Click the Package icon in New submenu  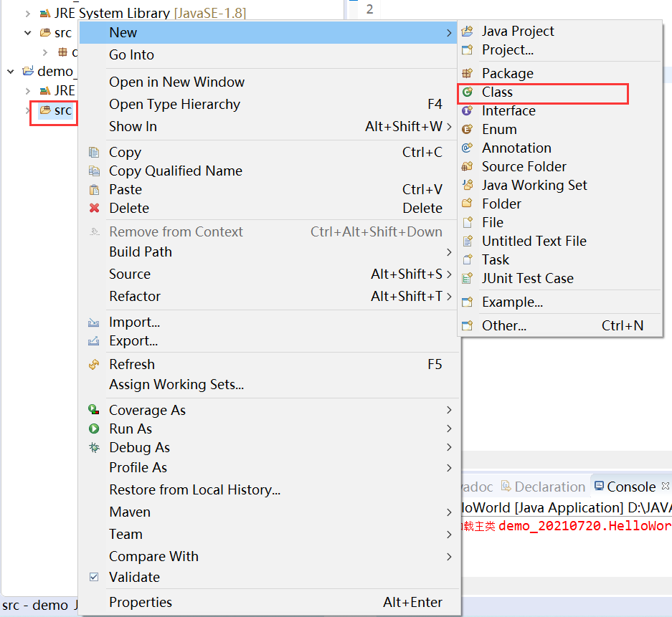click(x=467, y=73)
